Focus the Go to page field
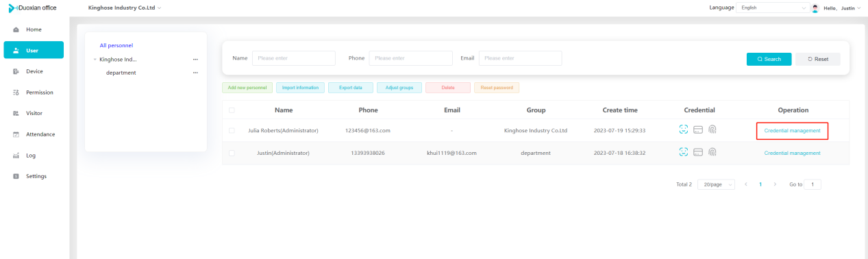Screen dimensions: 868x259 tap(813, 184)
